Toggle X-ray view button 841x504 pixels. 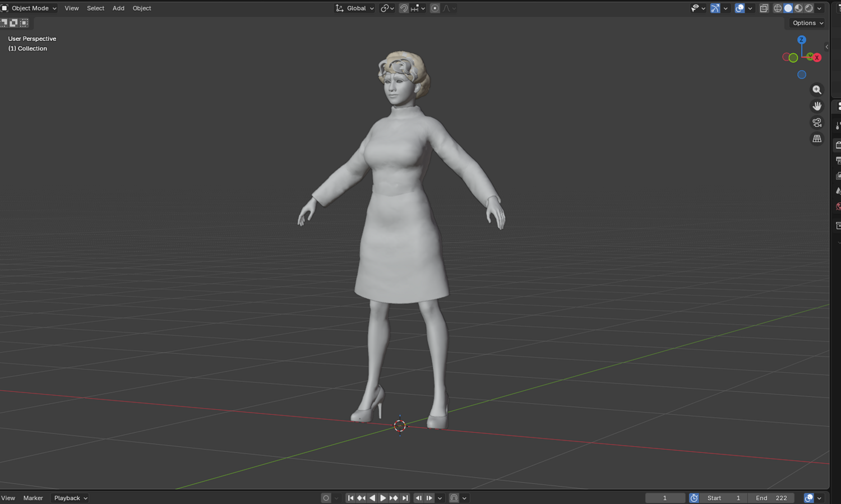point(764,8)
